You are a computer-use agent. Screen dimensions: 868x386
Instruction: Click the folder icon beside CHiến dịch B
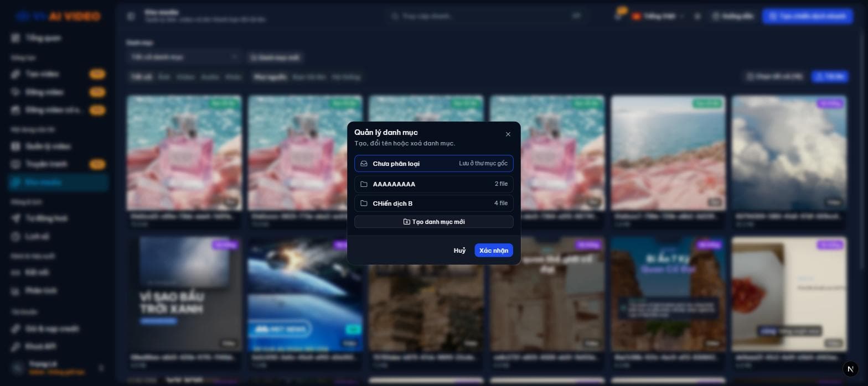coord(364,204)
